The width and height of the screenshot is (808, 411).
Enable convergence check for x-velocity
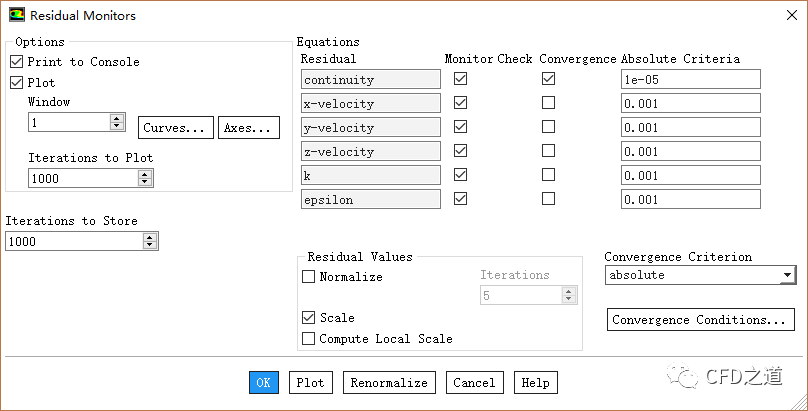coord(548,103)
